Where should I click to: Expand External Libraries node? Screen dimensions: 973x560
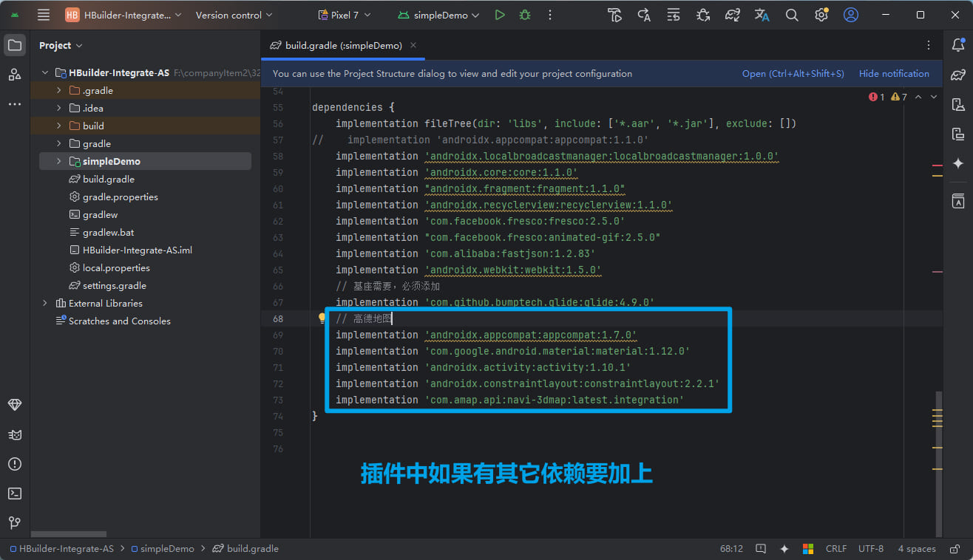click(44, 303)
